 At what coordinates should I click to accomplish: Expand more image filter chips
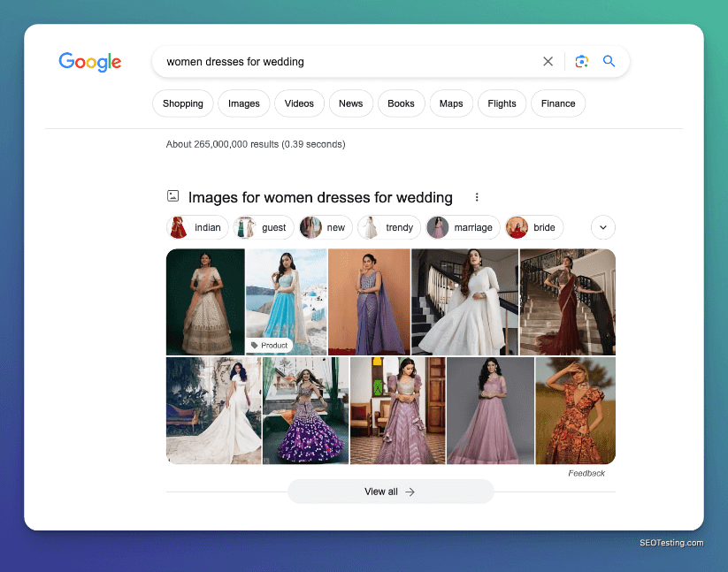[x=602, y=227]
